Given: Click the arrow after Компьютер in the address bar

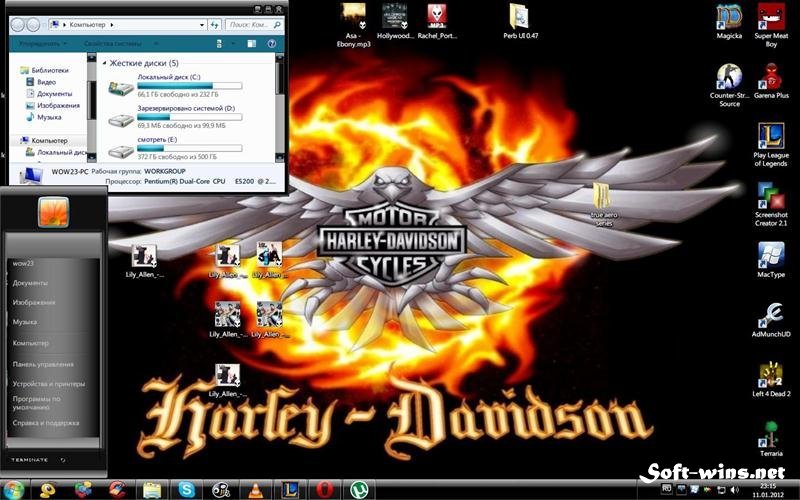Looking at the screenshot, I should [112, 24].
